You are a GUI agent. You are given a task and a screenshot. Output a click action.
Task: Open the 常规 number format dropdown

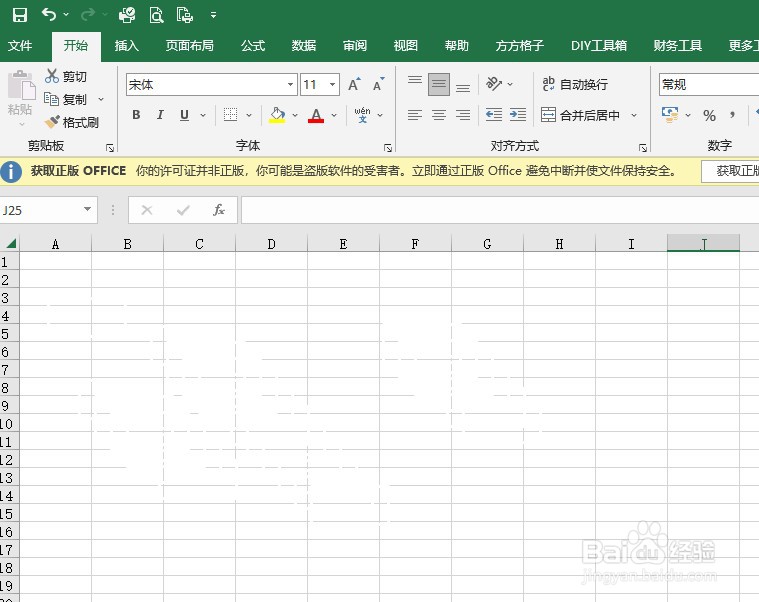pyautogui.click(x=709, y=85)
